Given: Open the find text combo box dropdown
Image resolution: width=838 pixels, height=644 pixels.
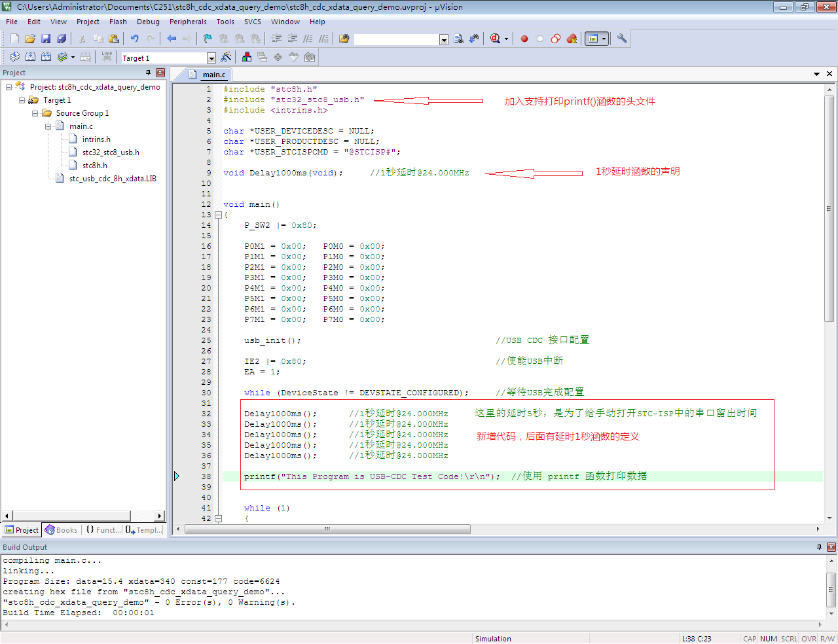Looking at the screenshot, I should click(443, 40).
